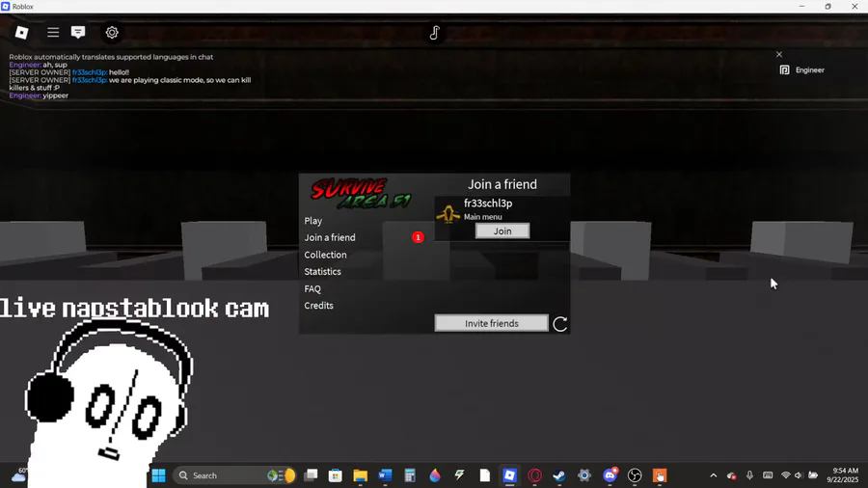Image resolution: width=868 pixels, height=488 pixels.
Task: Open the Roblox logo menu
Action: (x=21, y=33)
